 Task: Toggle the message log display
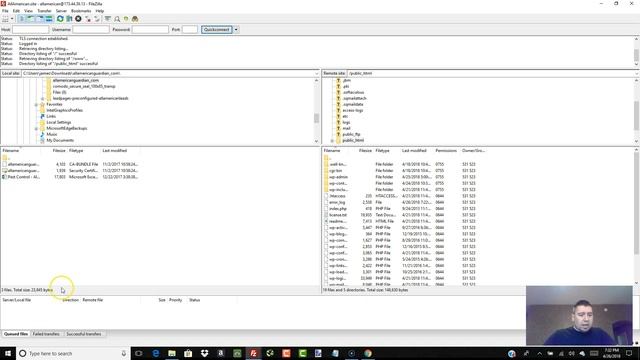[x=22, y=19]
